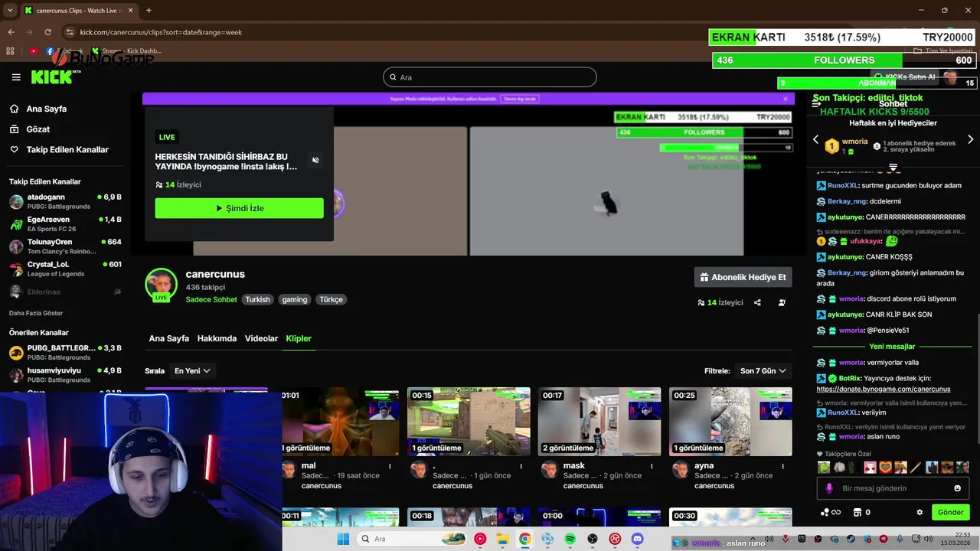Open the Son 7 Gün filter dropdown
The width and height of the screenshot is (980, 551).
pos(763,370)
